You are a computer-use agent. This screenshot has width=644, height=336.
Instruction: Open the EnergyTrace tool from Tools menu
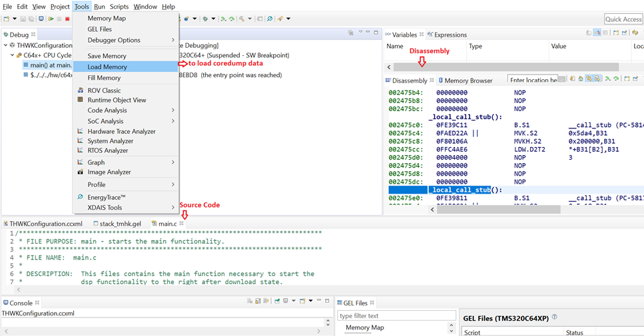pyautogui.click(x=125, y=197)
